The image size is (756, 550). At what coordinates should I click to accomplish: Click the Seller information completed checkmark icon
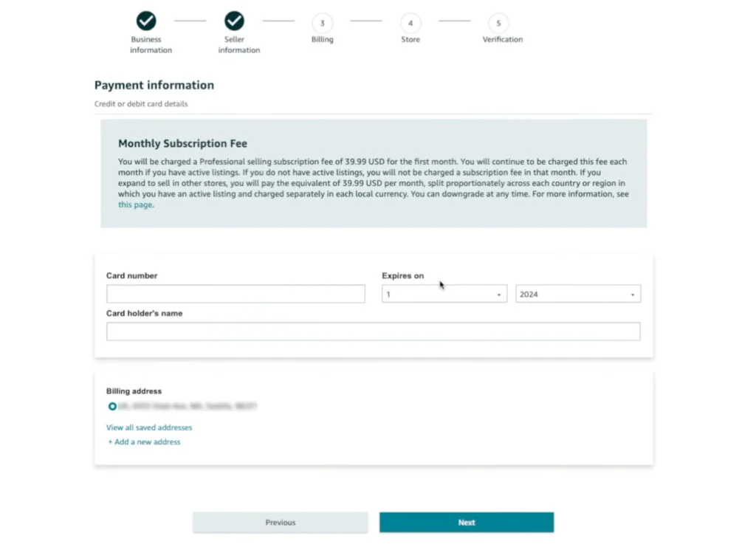234,22
